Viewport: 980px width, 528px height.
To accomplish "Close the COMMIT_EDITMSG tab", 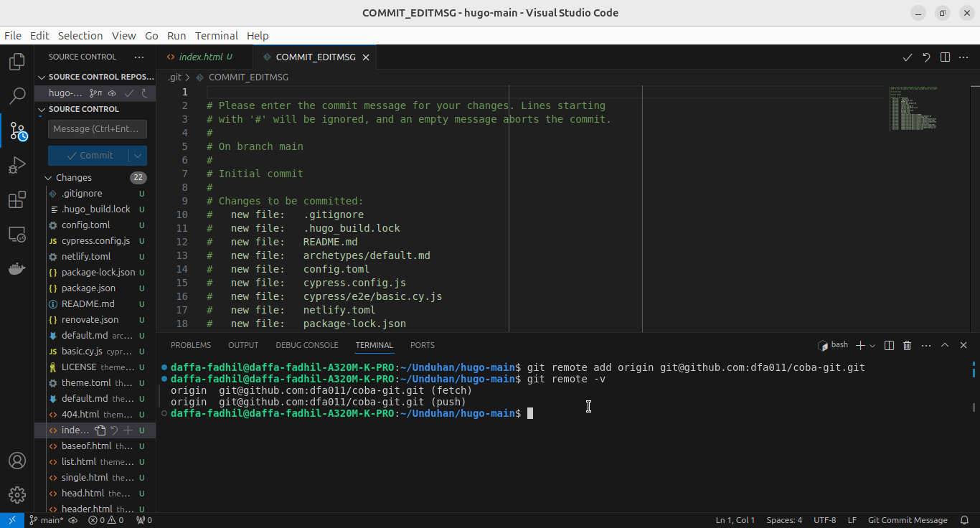I will (x=366, y=57).
